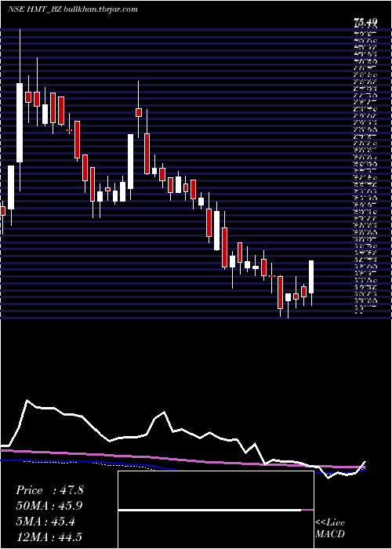The image size is (392, 549).
Task: Select the 12MA : 44.5 value
Action: [x=49, y=536]
